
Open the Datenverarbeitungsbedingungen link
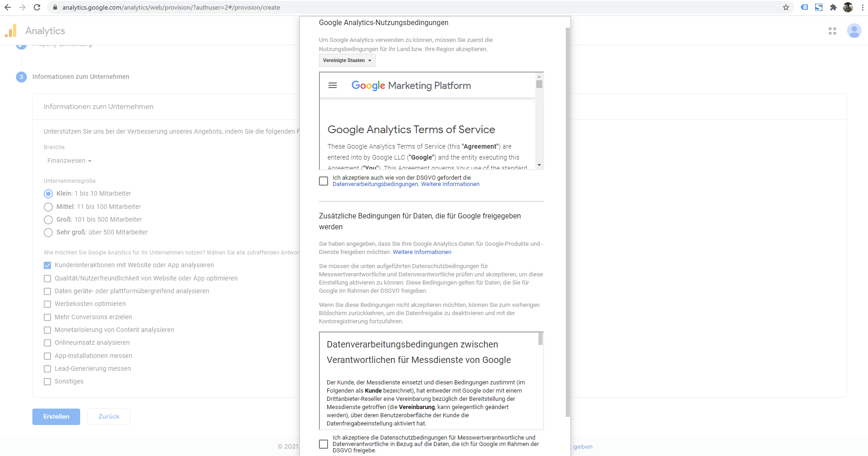(375, 184)
